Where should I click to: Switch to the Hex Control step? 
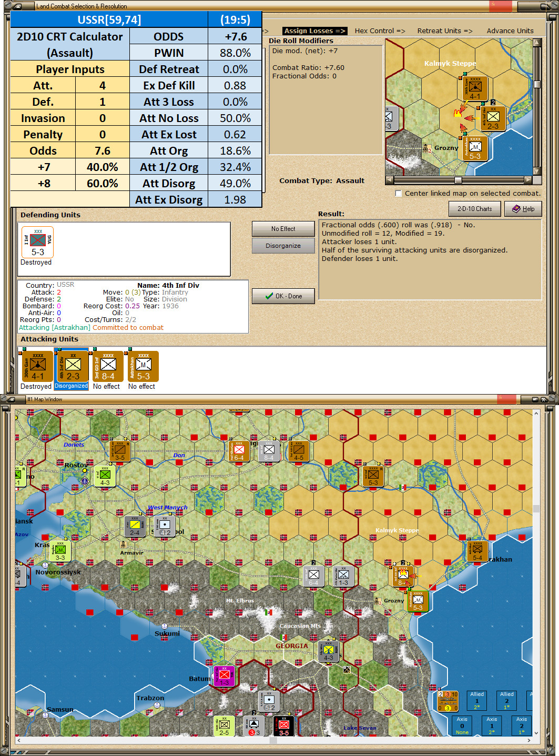point(380,31)
